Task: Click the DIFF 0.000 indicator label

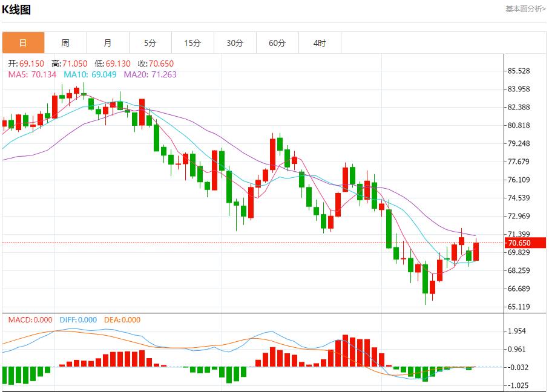Action: [78, 320]
